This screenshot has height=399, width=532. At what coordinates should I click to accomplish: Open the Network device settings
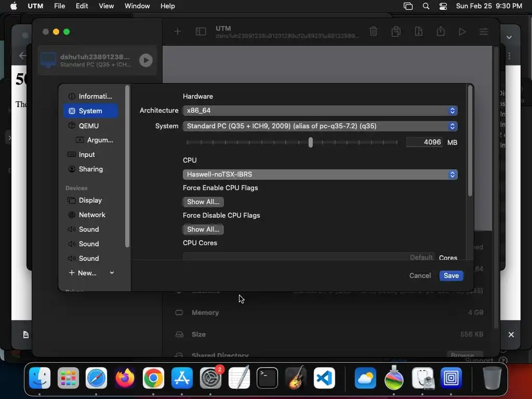point(90,215)
